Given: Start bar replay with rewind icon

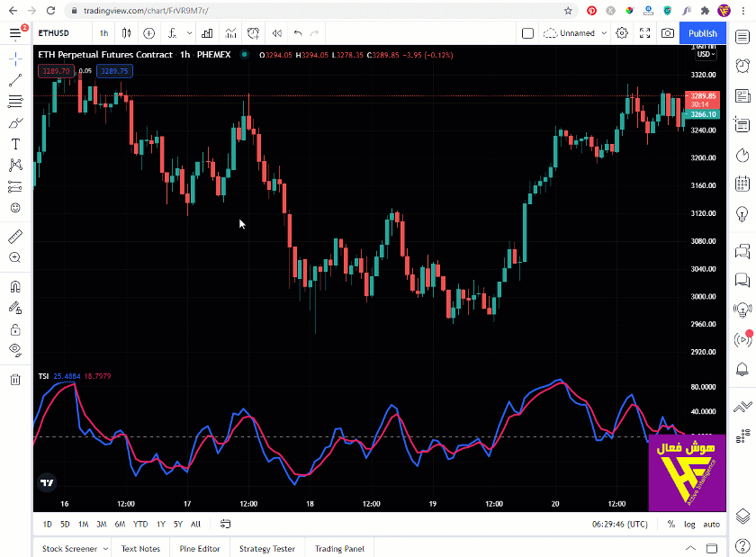Looking at the screenshot, I should (276, 33).
